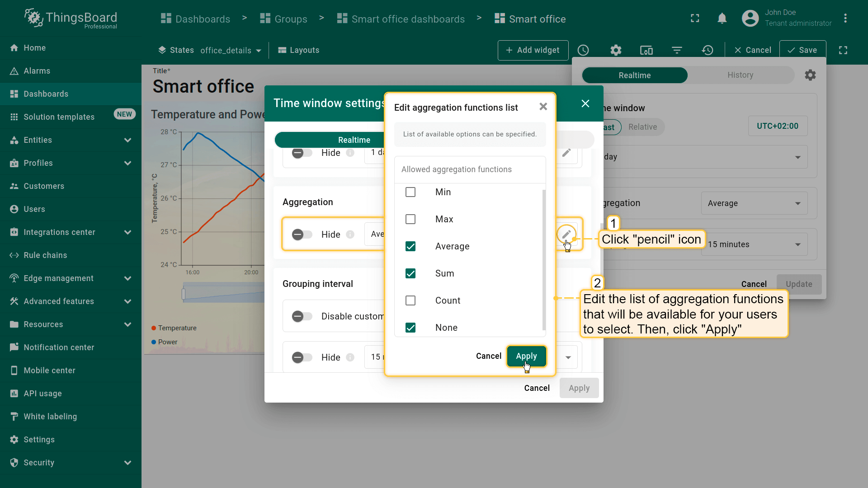Click the time window clock icon
868x488 pixels.
583,50
